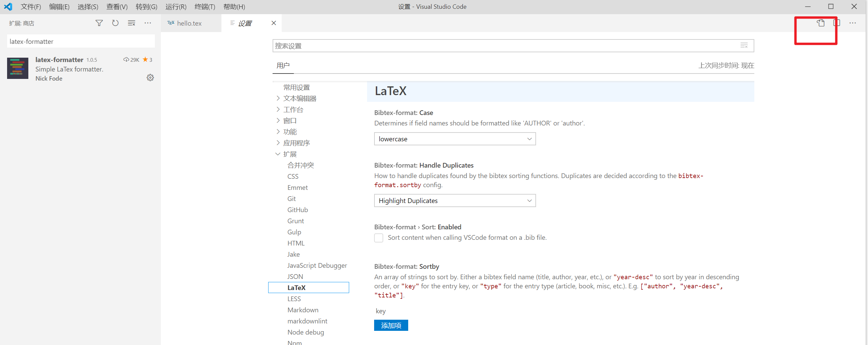This screenshot has width=868, height=345.
Task: Select HTML in settings tree
Action: [296, 243]
